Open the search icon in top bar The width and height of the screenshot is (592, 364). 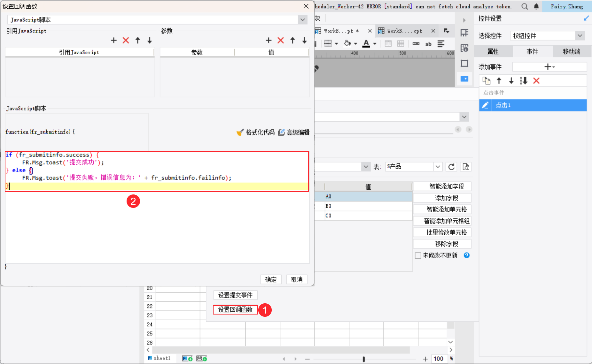click(525, 6)
